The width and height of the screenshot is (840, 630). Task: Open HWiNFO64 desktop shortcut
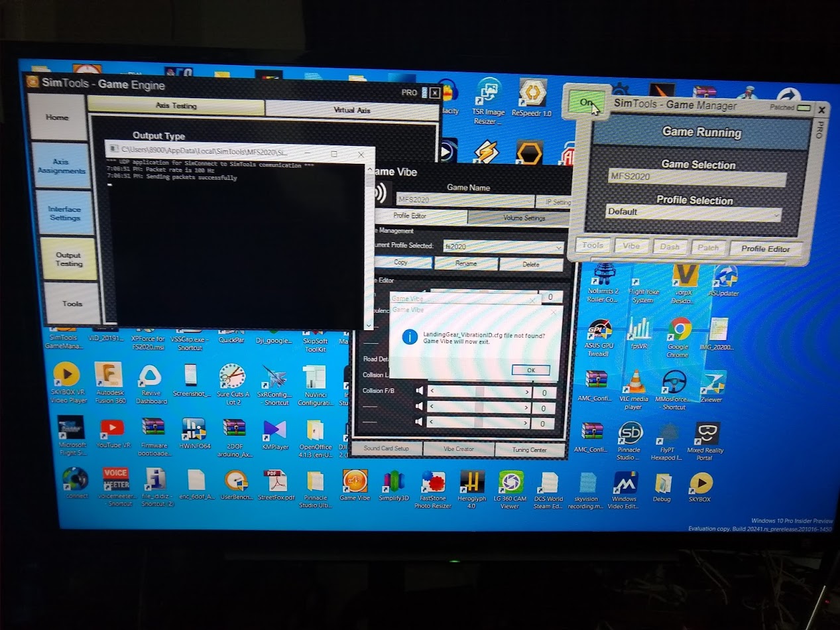point(194,434)
